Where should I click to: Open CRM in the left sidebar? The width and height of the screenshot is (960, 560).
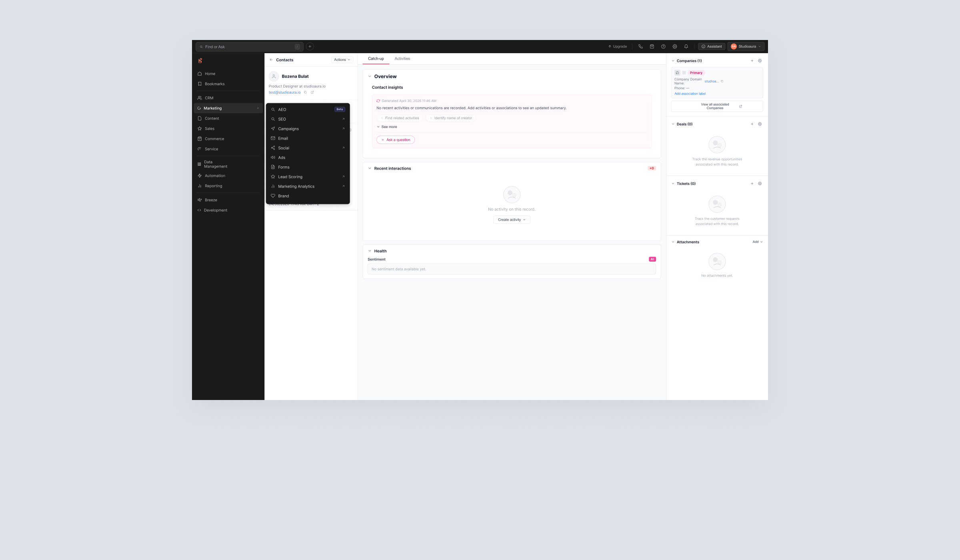coord(228,98)
